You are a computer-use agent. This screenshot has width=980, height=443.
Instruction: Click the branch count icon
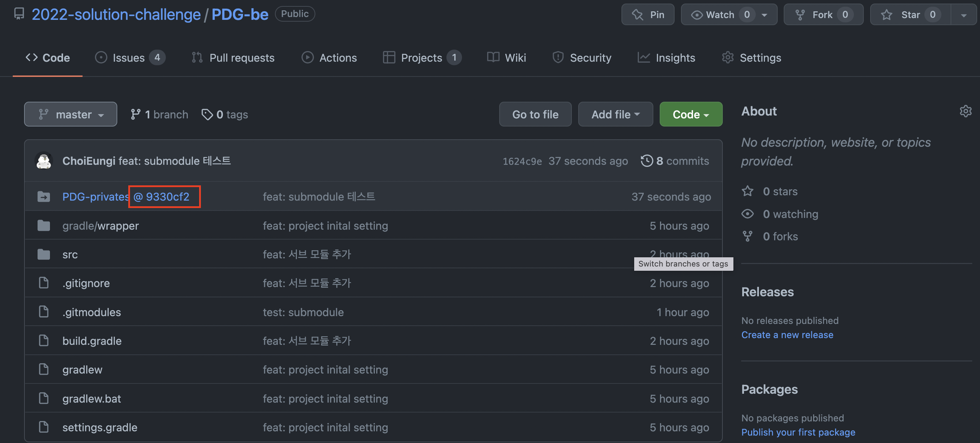pos(135,114)
